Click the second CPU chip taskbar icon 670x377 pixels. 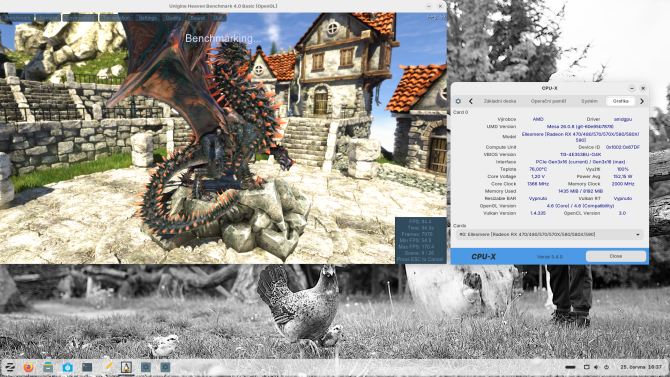point(165,367)
